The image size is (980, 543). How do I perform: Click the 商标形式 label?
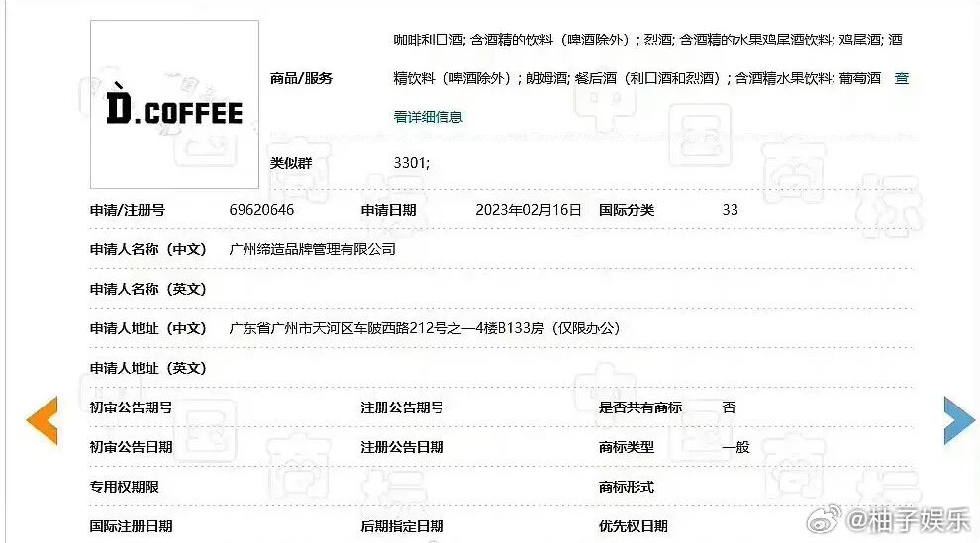627,487
